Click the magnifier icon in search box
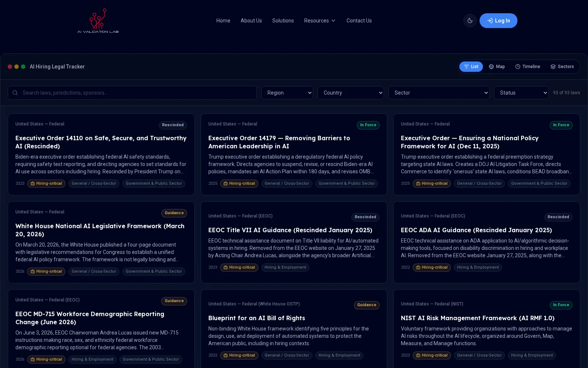This screenshot has width=588, height=368. [x=15, y=93]
